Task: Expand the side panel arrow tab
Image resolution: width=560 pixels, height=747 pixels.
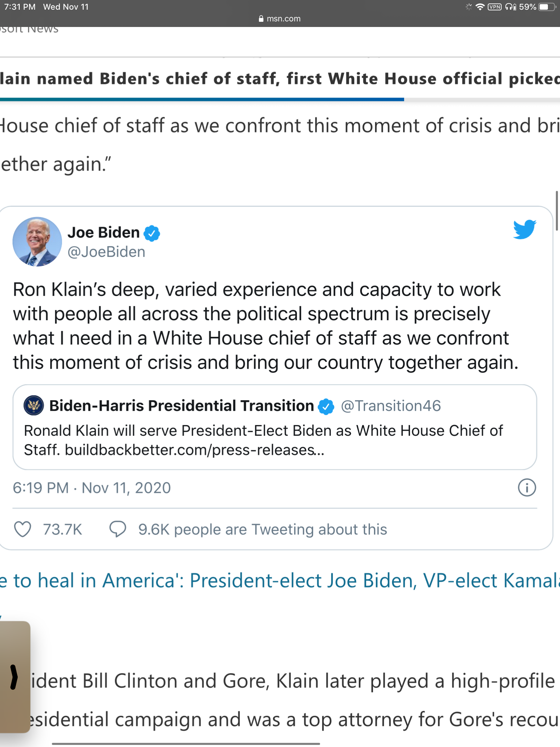Action: (x=14, y=677)
